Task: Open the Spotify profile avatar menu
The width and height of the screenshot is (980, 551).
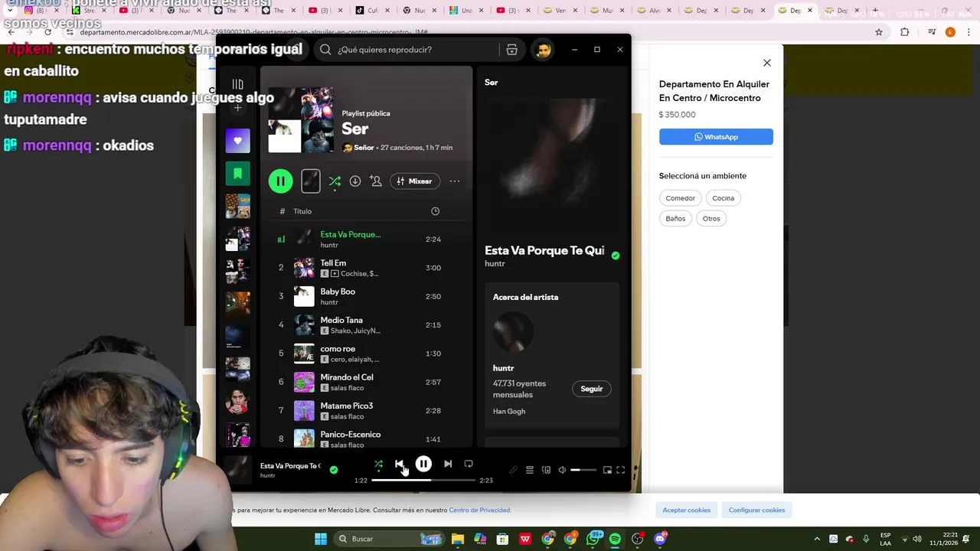Action: 543,50
